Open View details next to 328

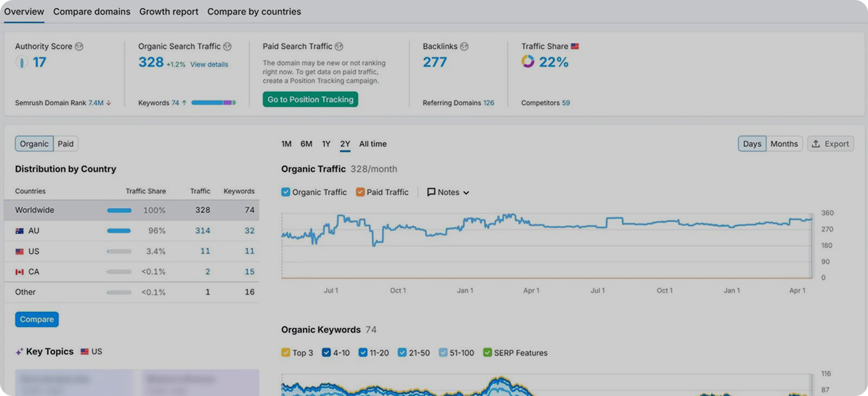click(210, 64)
